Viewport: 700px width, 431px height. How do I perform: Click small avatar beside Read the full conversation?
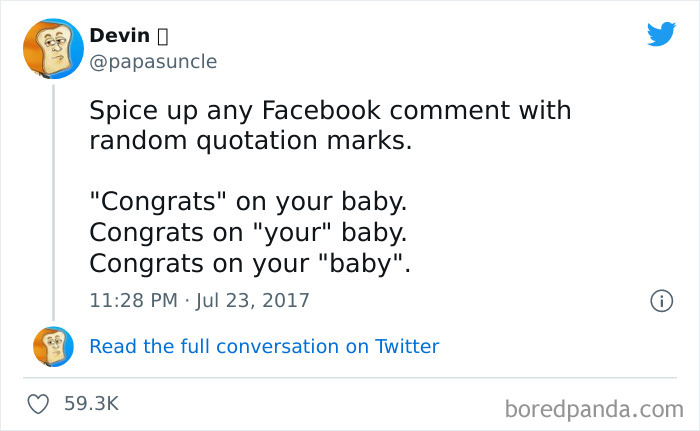point(53,347)
